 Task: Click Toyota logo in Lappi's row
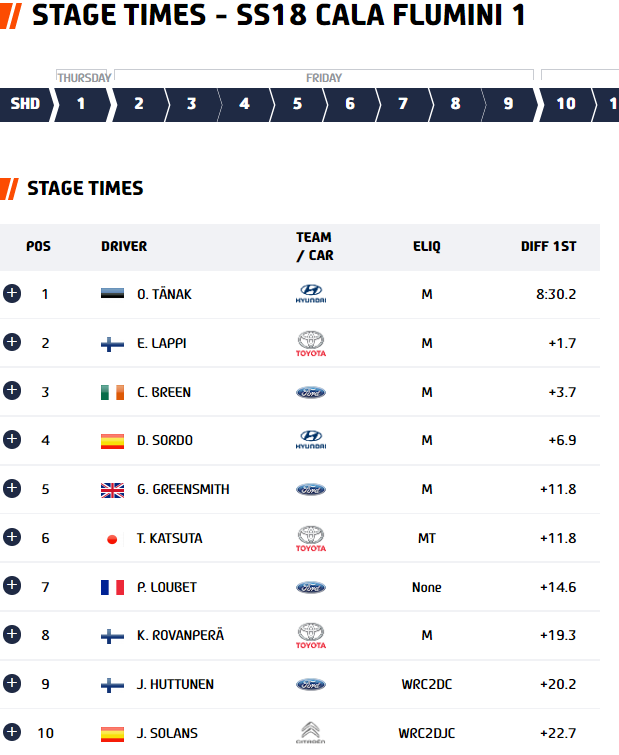(x=311, y=343)
